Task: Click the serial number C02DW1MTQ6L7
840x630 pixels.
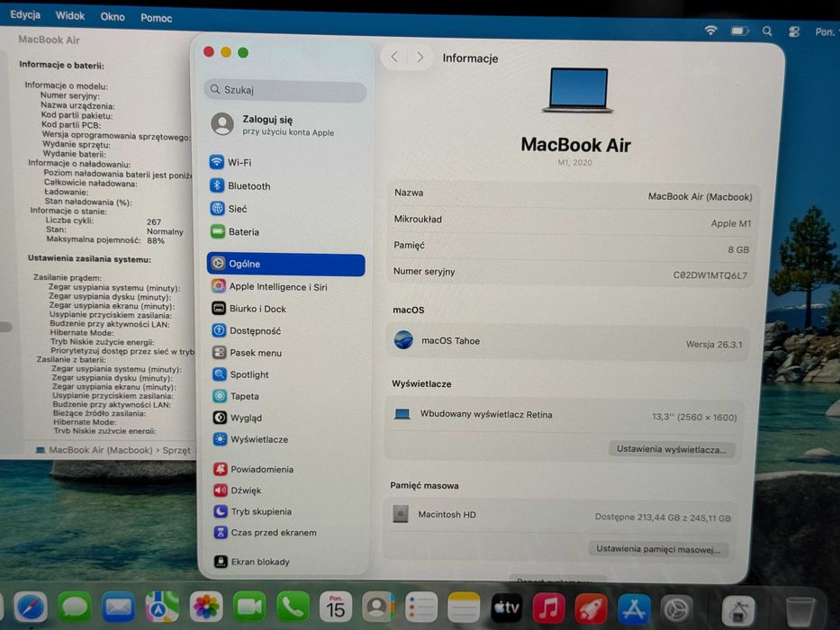Action: coord(709,275)
